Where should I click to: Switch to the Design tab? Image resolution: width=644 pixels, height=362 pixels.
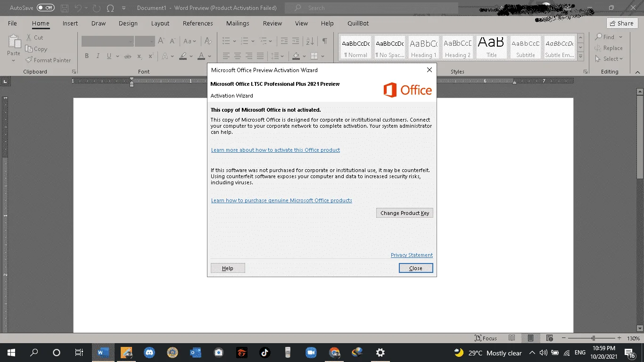[x=128, y=23]
